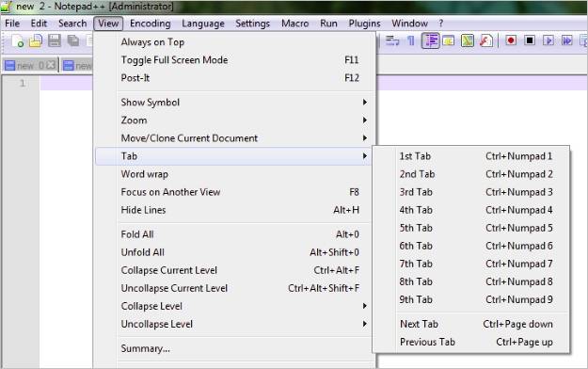Click the User Defined Language toolbar icon
Screen dimensions: 588x369
click(449, 40)
